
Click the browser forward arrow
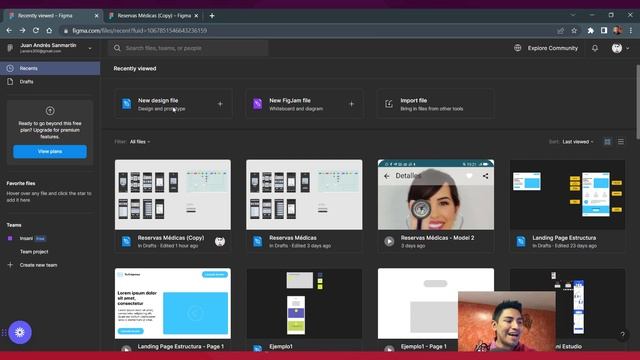[22, 31]
